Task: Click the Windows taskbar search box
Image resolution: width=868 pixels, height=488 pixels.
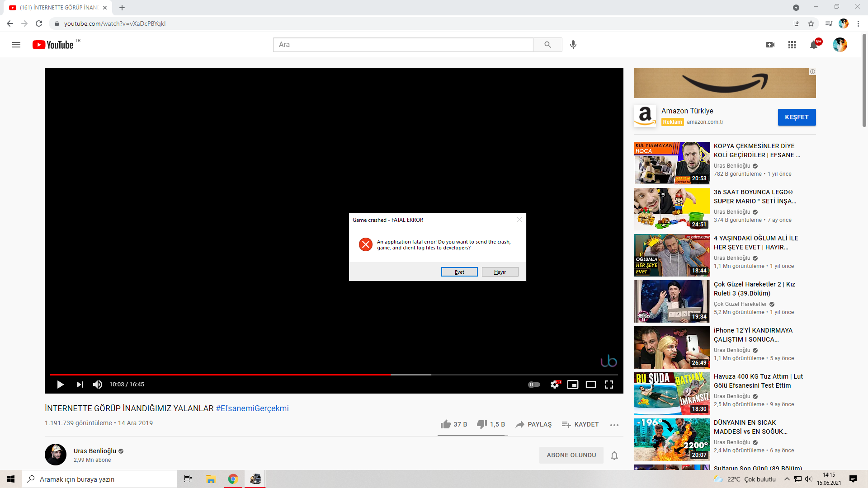Action: coord(99,479)
